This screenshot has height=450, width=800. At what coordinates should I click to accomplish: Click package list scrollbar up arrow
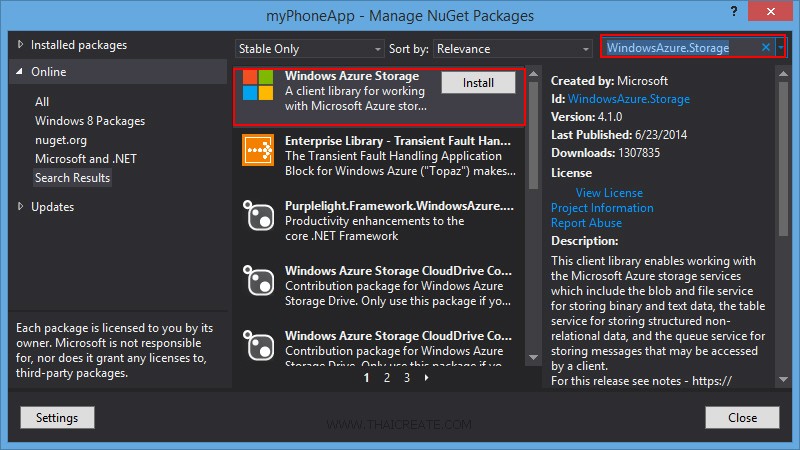(x=534, y=74)
